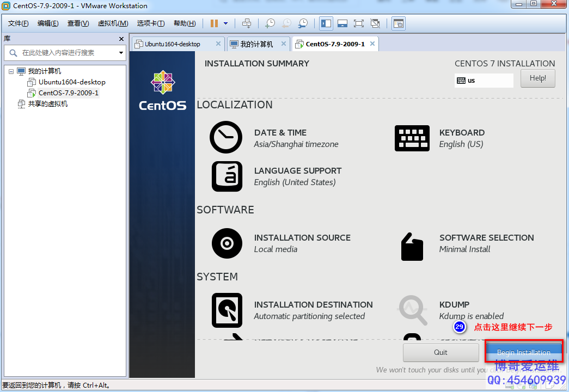
Task: Collapse the 我的计算机 tree node
Action: [11, 71]
